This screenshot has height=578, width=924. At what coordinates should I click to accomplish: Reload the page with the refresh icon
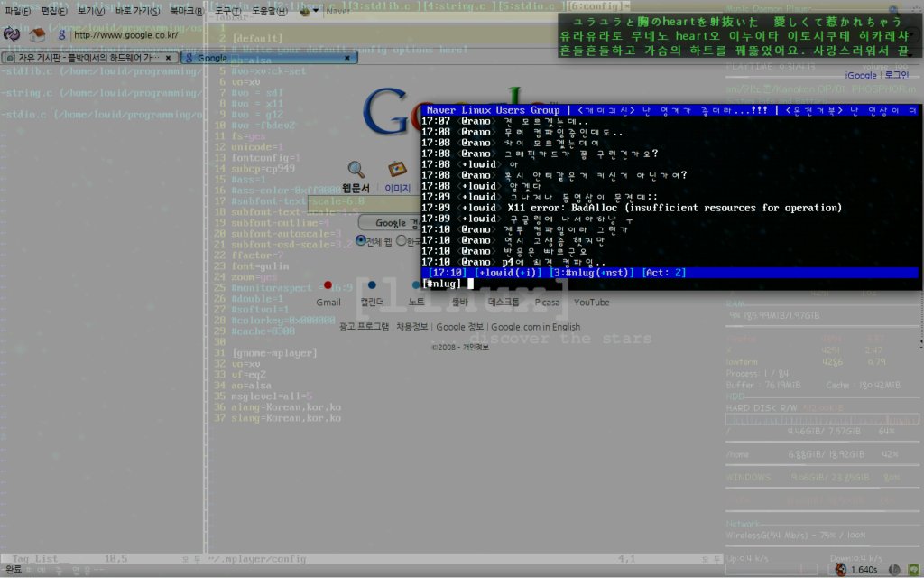coord(12,33)
